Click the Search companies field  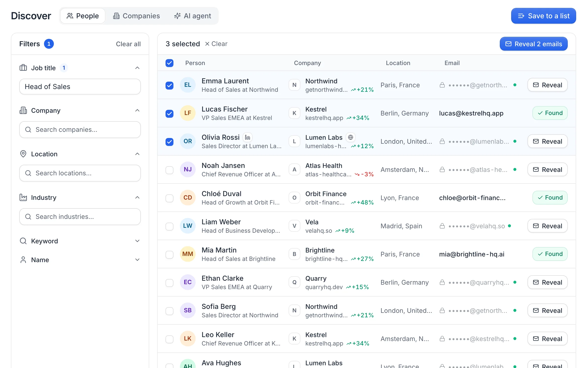point(80,130)
